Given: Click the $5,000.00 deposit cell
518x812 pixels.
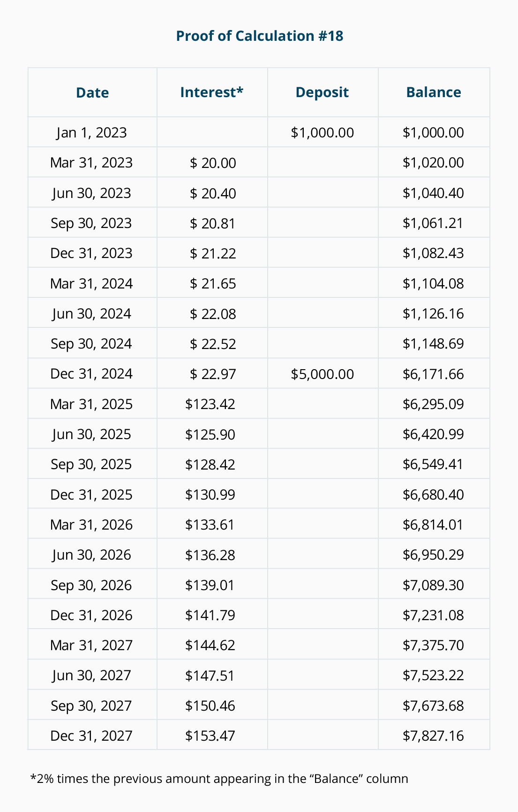Looking at the screenshot, I should pos(322,374).
